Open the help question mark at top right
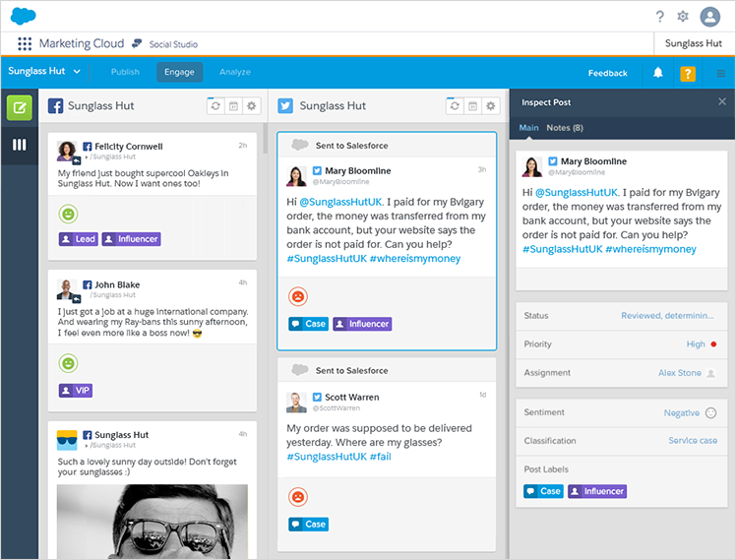 [x=660, y=17]
